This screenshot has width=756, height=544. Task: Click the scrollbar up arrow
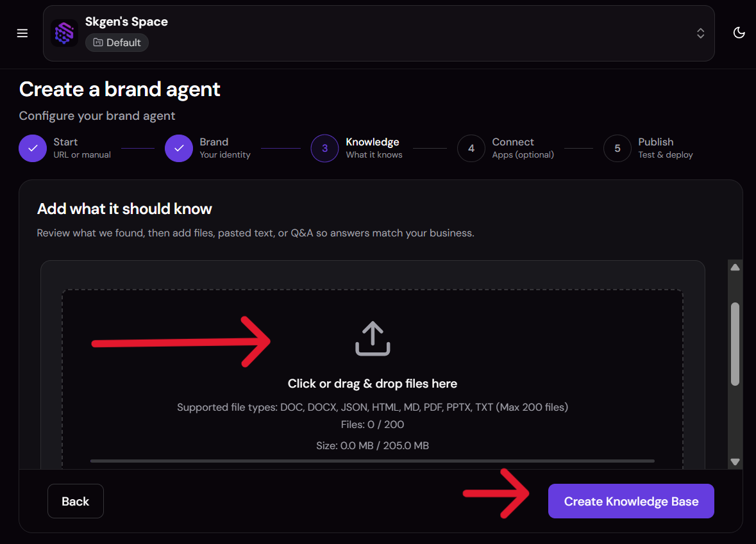[735, 267]
